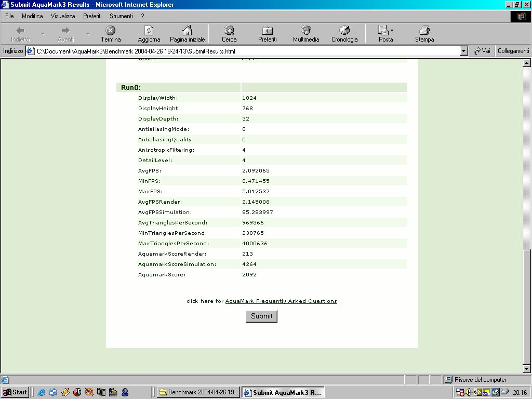Launch the webcam quick launch icon
The image size is (532, 399).
[x=125, y=393]
